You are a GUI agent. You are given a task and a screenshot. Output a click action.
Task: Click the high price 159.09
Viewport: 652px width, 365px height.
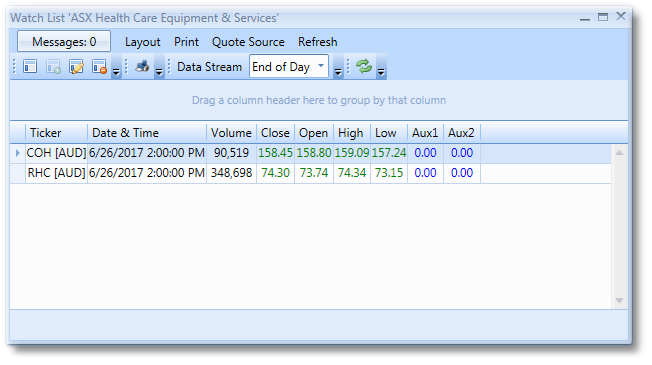click(x=351, y=153)
